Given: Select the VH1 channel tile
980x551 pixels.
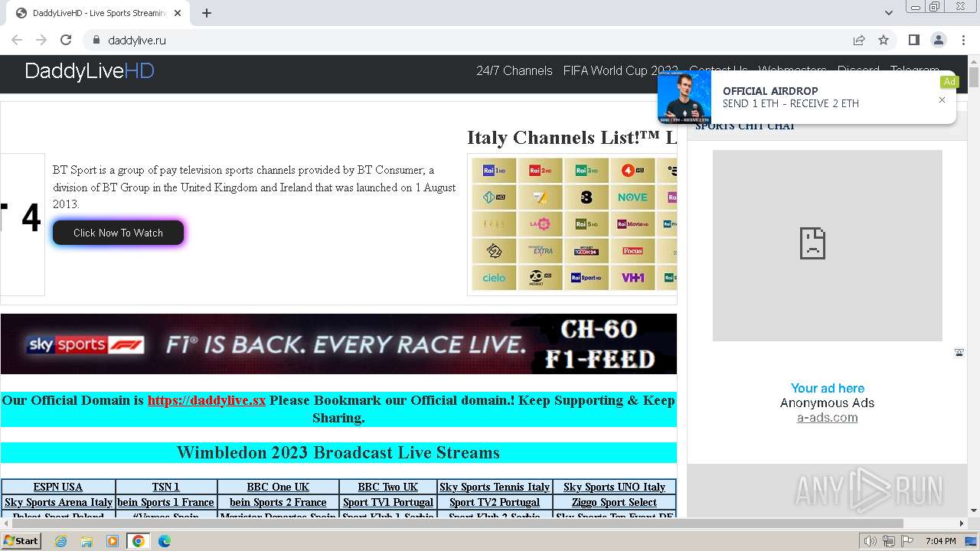Looking at the screenshot, I should [632, 278].
